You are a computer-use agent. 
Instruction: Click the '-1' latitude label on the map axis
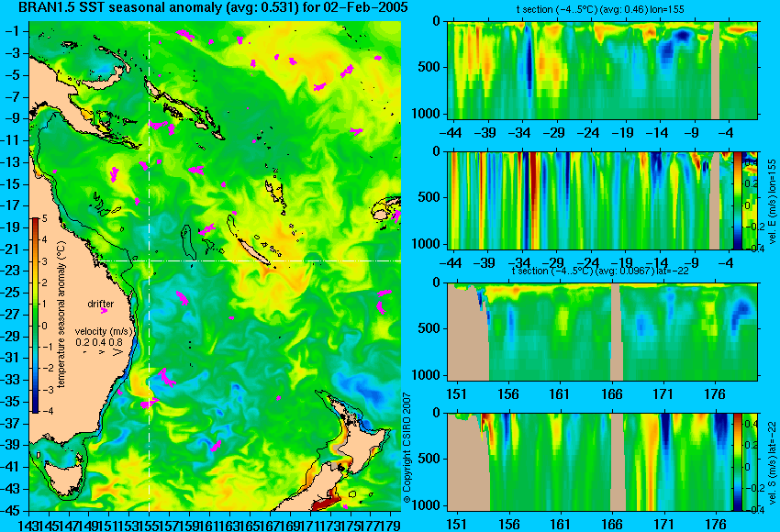[x=12, y=31]
